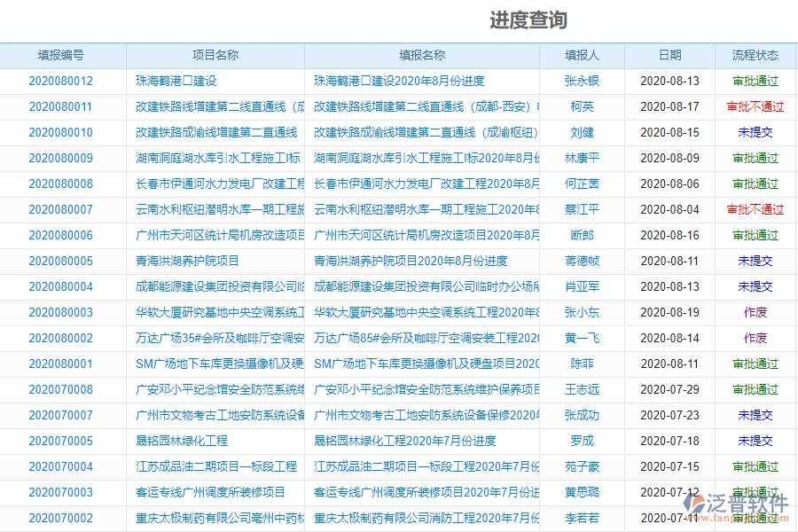Click 审批通过 status for 苑子豪's record
Viewport: 798px width, 532px height.
pos(755,465)
